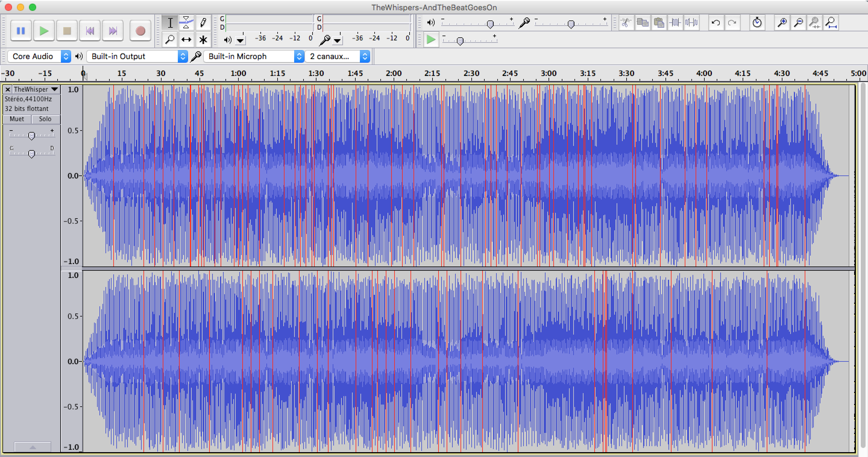Click the playback speaker icon in mixer toolbar
The image size is (868, 457).
[431, 23]
